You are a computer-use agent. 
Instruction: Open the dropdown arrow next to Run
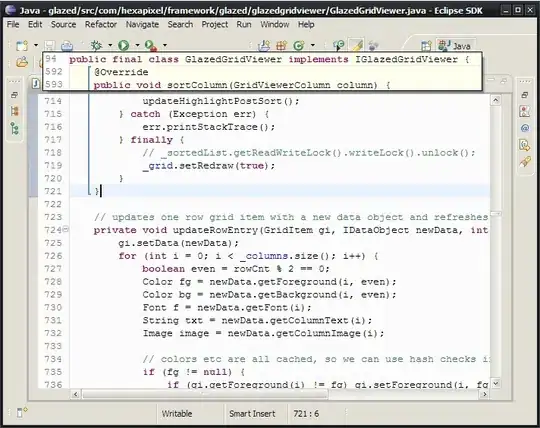[x=137, y=45]
